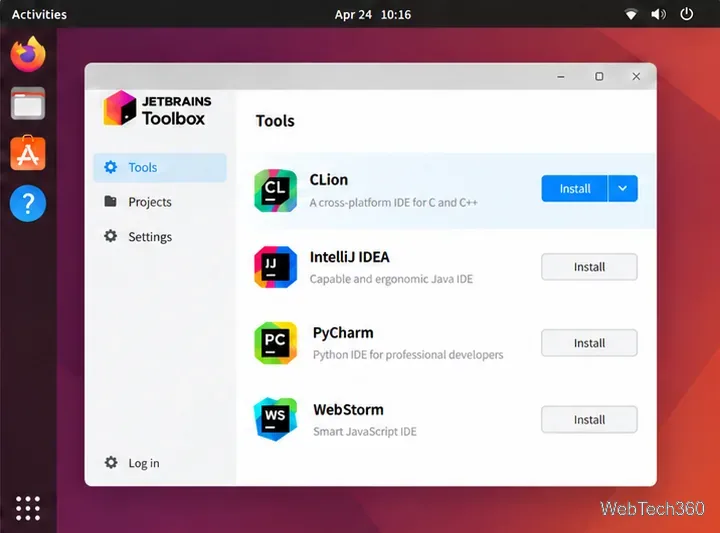This screenshot has height=533, width=720.
Task: Open Ubuntu Software from the dock
Action: (28, 153)
